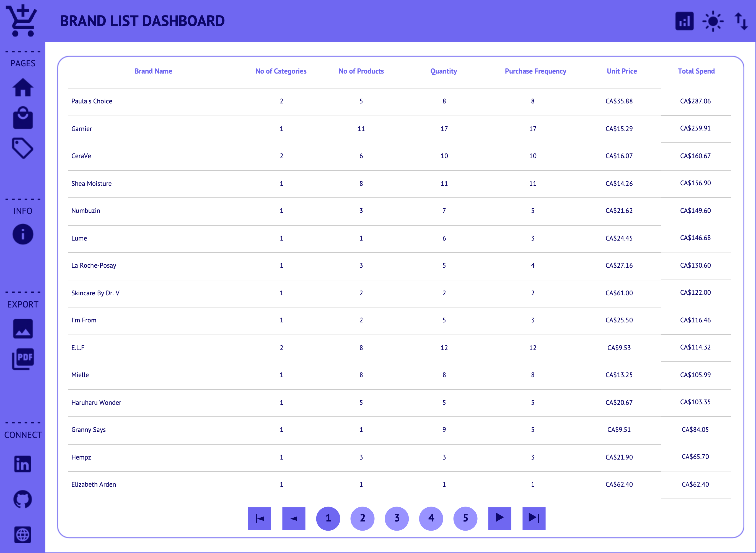756x553 pixels.
Task: Sort brands by No of Products
Action: [x=361, y=71]
